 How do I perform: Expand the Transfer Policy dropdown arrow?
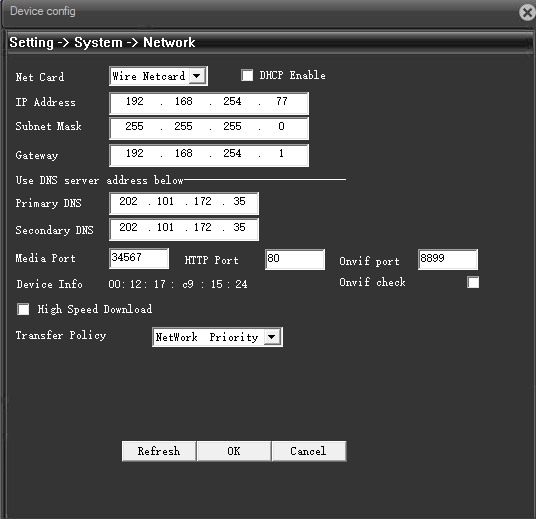click(272, 337)
